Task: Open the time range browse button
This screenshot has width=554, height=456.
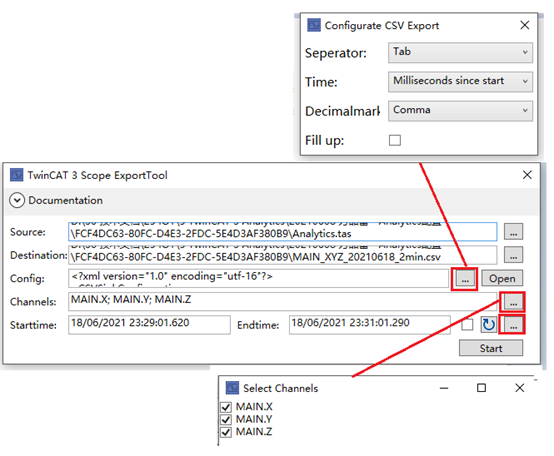Action: coord(513,325)
